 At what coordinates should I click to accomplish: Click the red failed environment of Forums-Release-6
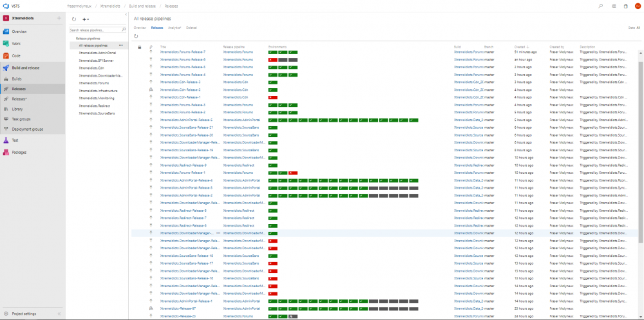(x=272, y=59)
